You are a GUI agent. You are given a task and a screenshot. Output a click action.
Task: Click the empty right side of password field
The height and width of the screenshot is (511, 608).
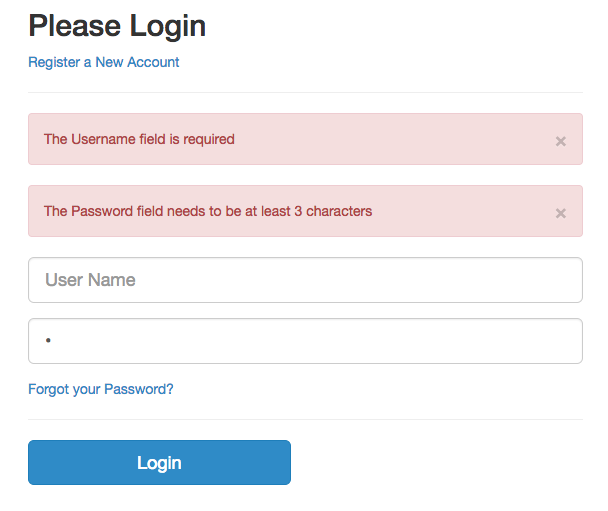point(480,341)
